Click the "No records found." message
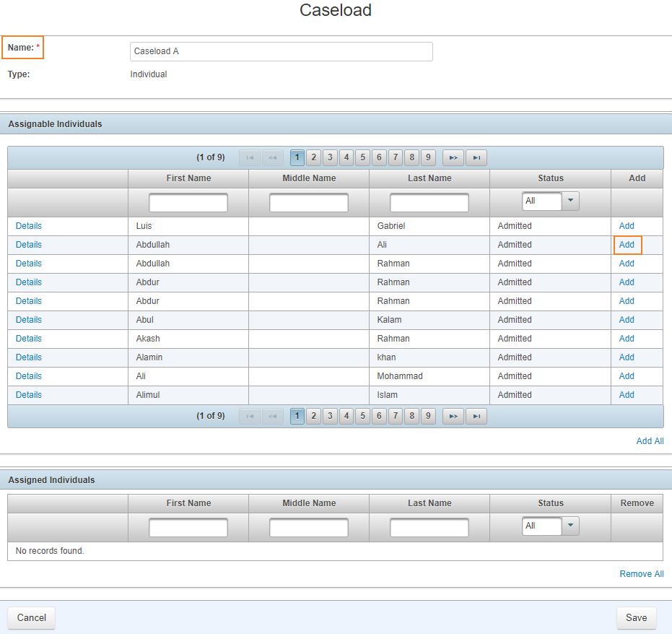 [x=50, y=551]
